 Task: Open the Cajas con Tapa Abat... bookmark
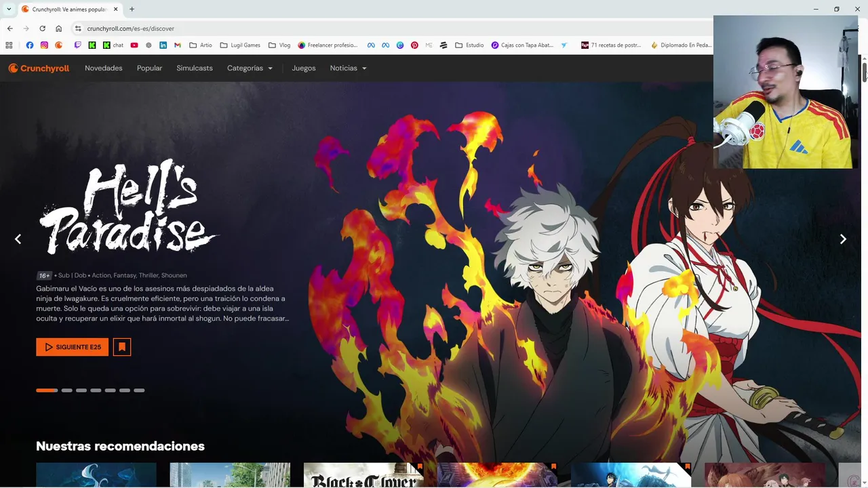522,45
